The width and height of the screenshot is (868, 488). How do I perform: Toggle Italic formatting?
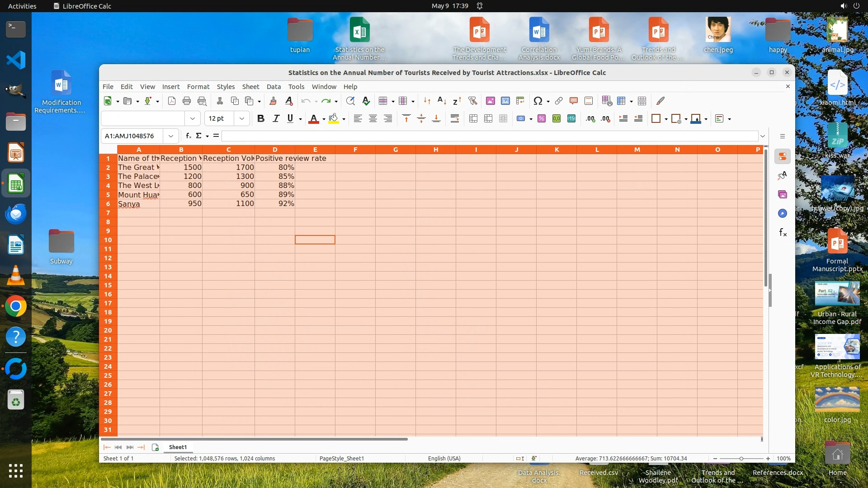click(x=276, y=119)
